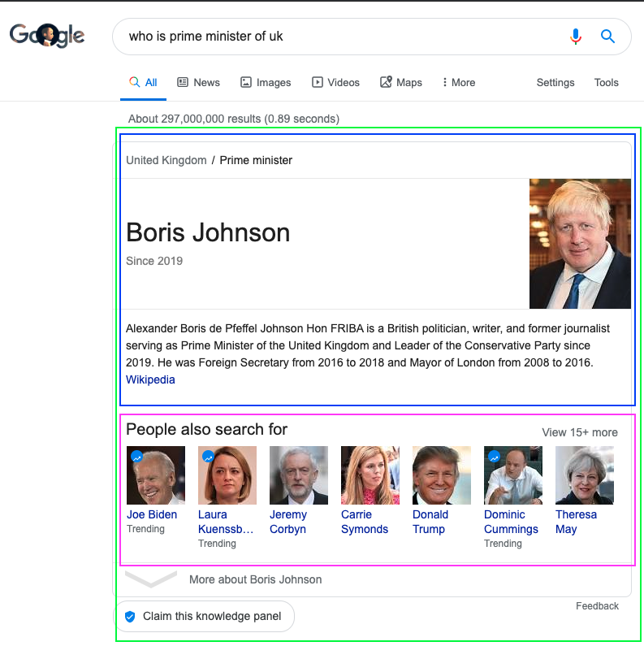Click trending badge on Laura Kuenssberg photo
Viewport: 644px width, 646px height.
(209, 457)
